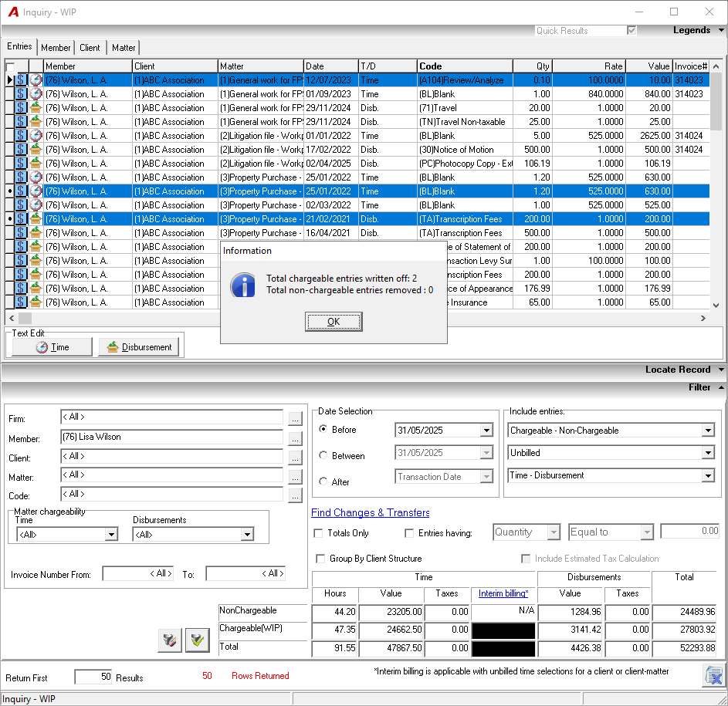Open the Chargeable - Non-Chargeable dropdown
This screenshot has width=728, height=706.
708,431
